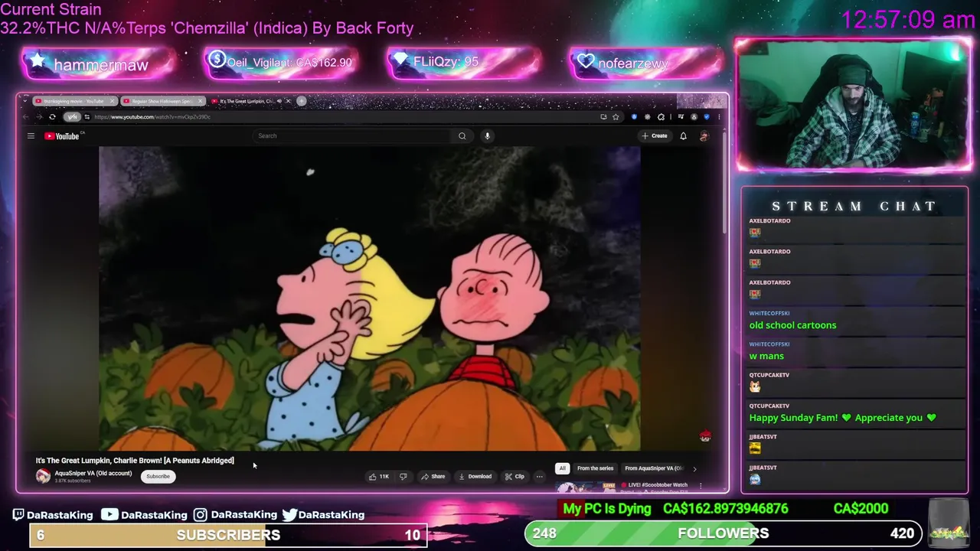Image resolution: width=980 pixels, height=551 pixels.
Task: Close the Regular Show Halloween tab
Action: (200, 101)
